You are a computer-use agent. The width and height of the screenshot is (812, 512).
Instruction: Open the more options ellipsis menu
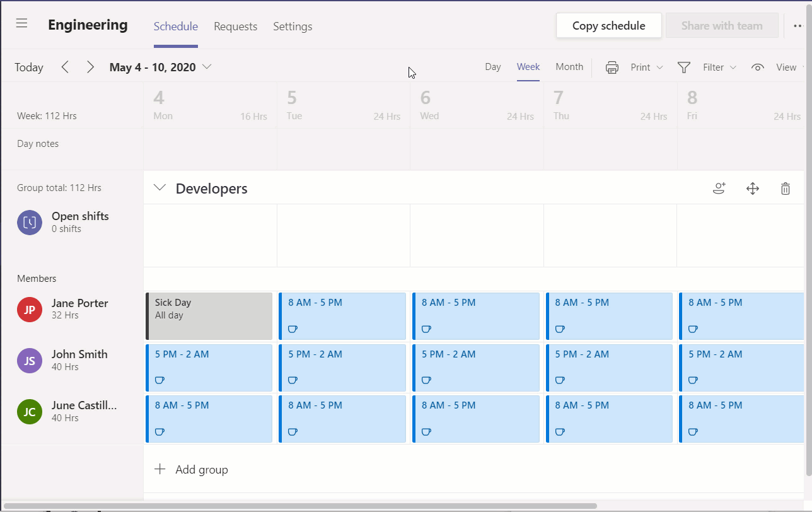(797, 25)
